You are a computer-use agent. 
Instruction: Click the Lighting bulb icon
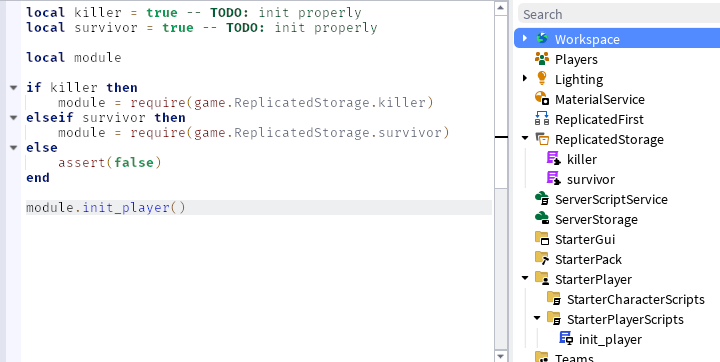pos(542,79)
